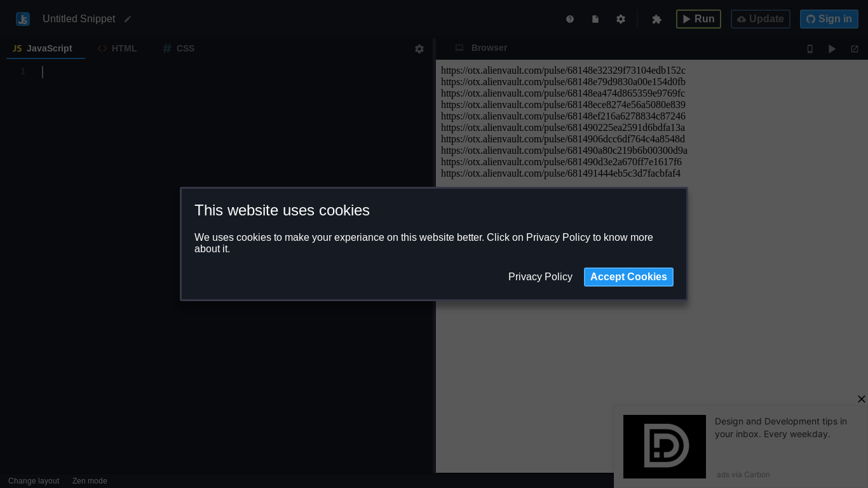Run the snippet
The height and width of the screenshot is (488, 868).
tap(698, 19)
